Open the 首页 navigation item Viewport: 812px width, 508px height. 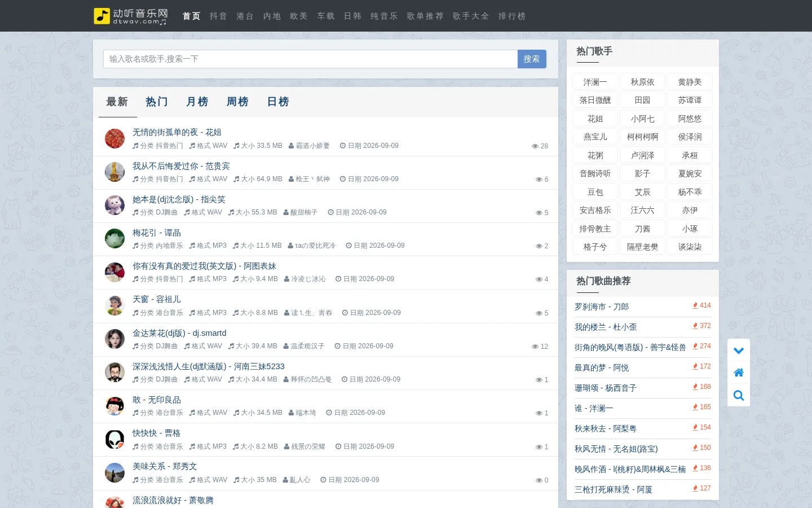[x=192, y=16]
